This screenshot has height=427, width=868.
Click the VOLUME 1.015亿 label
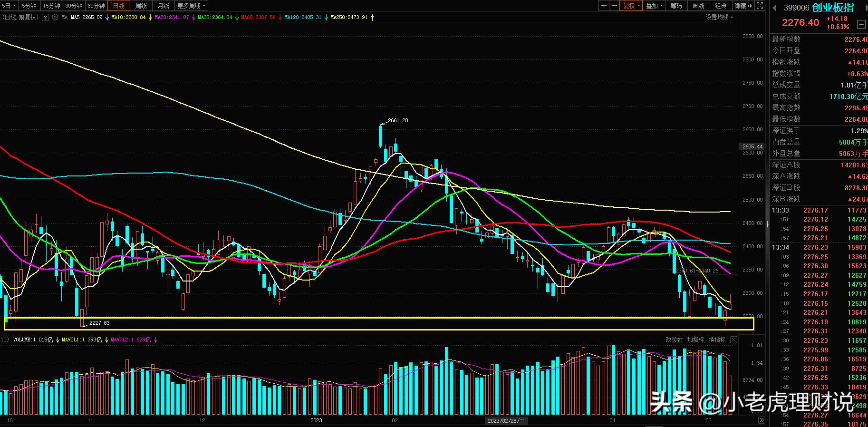click(x=33, y=340)
